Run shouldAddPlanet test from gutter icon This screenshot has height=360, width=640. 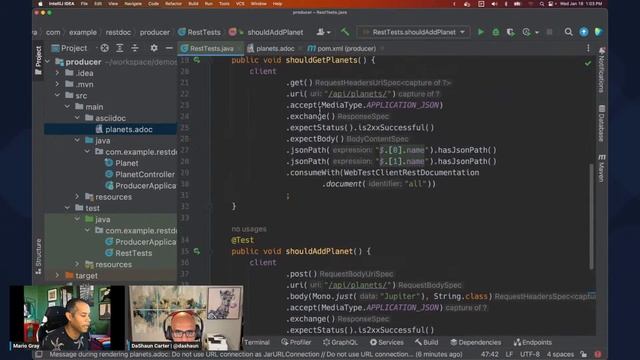pyautogui.click(x=197, y=251)
